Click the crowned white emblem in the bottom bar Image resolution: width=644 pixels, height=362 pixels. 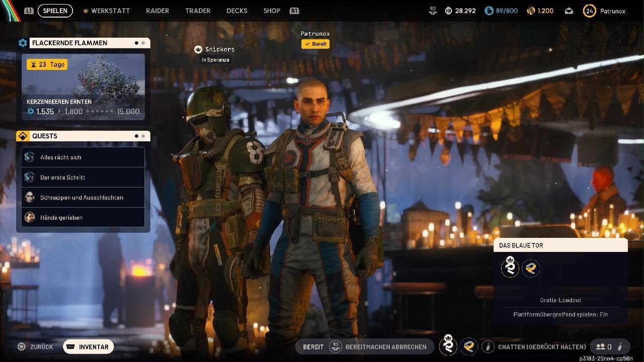[x=448, y=345]
